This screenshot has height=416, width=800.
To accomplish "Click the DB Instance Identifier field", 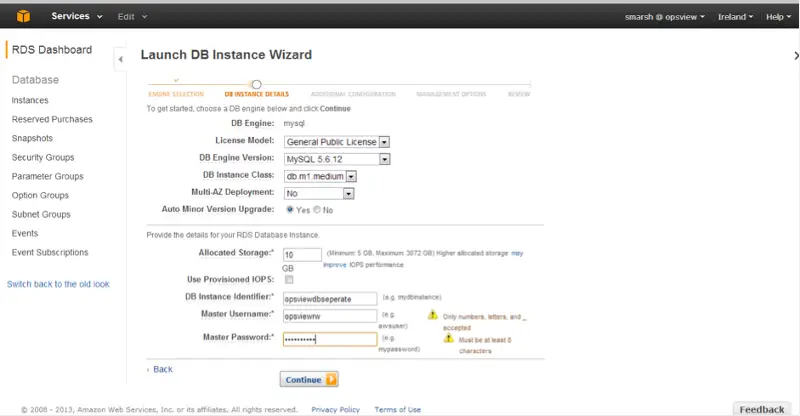I will pyautogui.click(x=330, y=299).
